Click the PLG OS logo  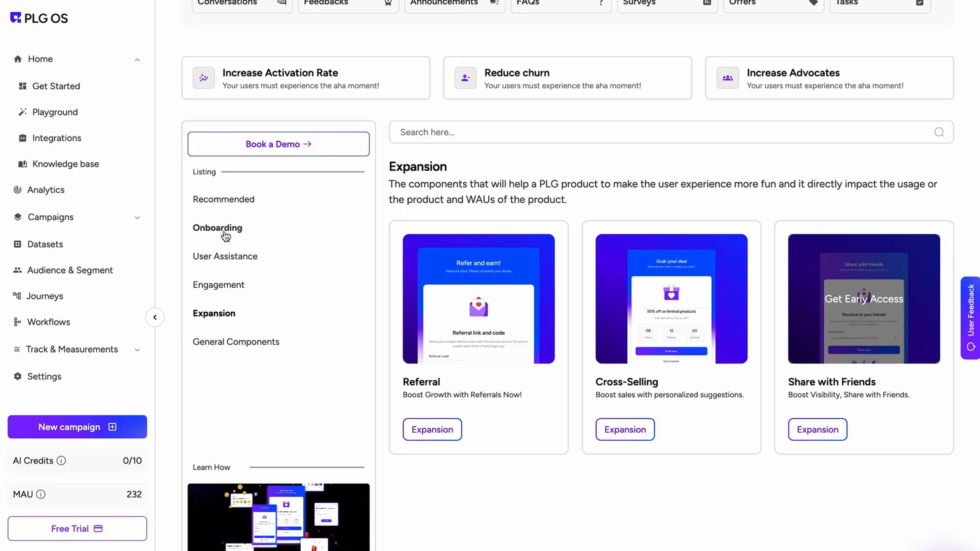pyautogui.click(x=39, y=18)
